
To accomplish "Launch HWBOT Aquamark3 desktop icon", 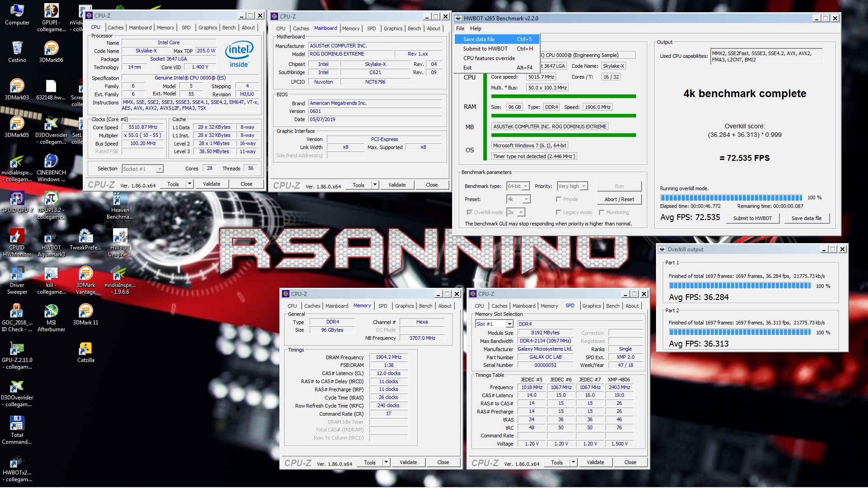I will (x=51, y=243).
